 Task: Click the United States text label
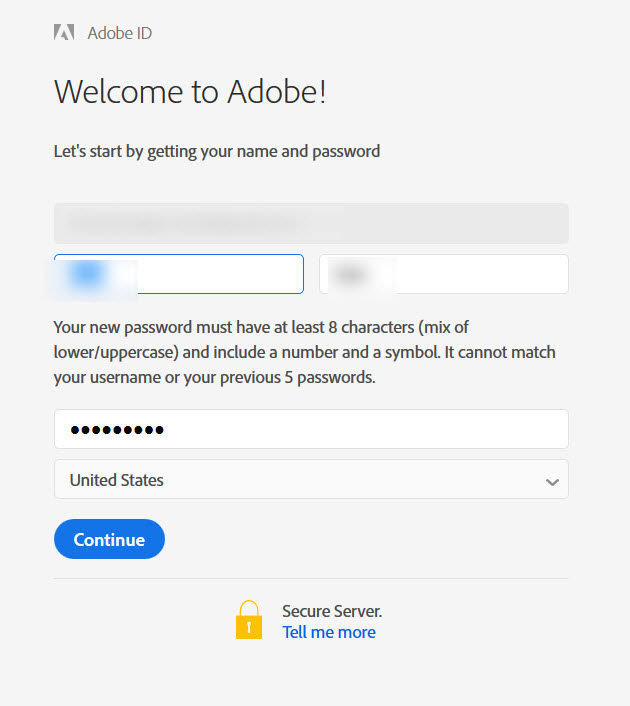(117, 480)
